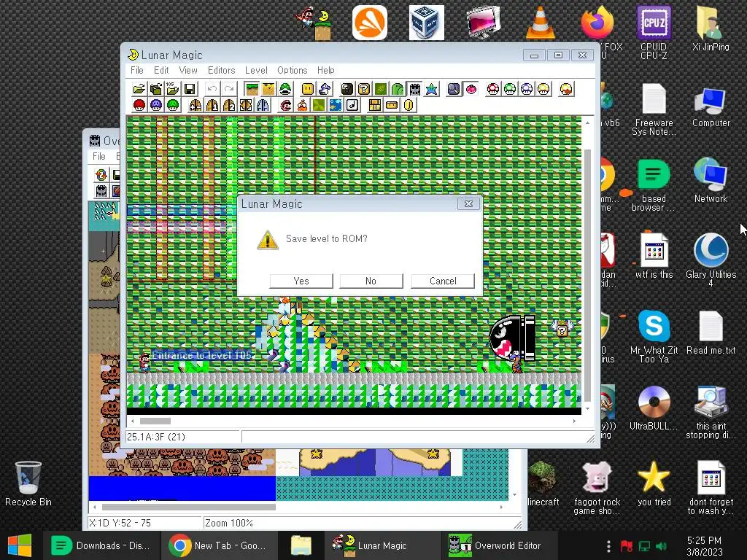The image size is (747, 560).
Task: Open the Options menu
Action: click(292, 70)
